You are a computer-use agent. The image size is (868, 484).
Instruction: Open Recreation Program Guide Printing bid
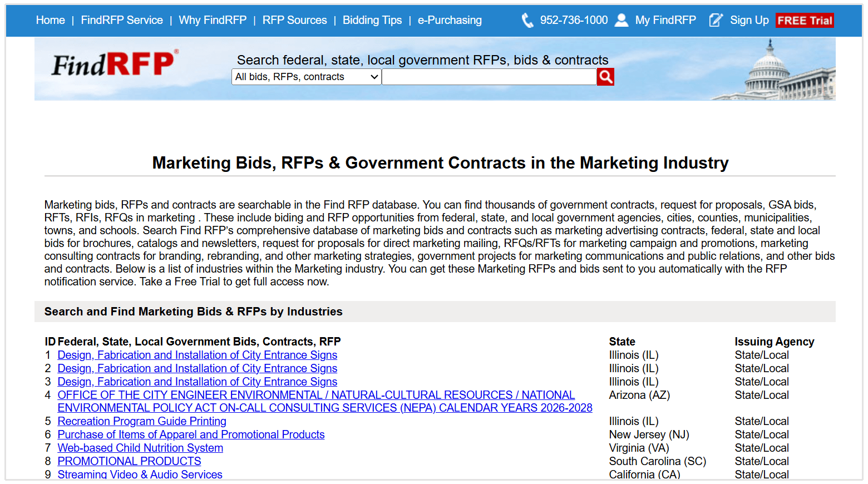142,421
